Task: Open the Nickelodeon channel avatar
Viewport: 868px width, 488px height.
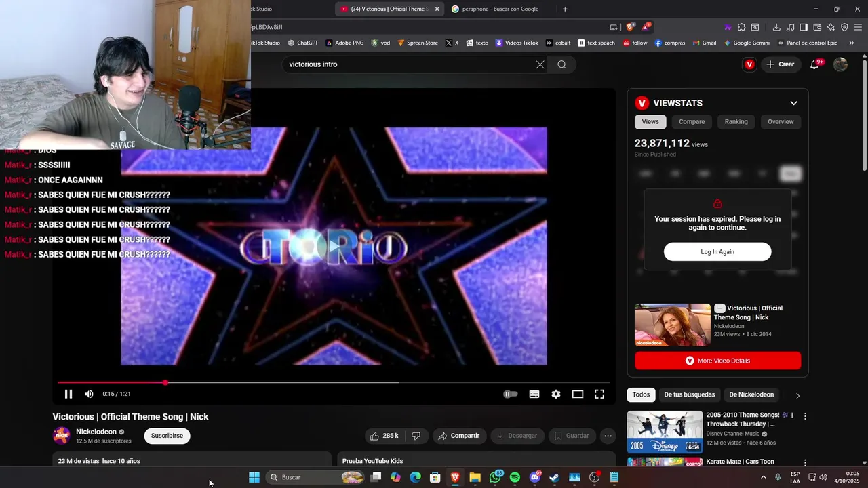Action: pos(62,435)
